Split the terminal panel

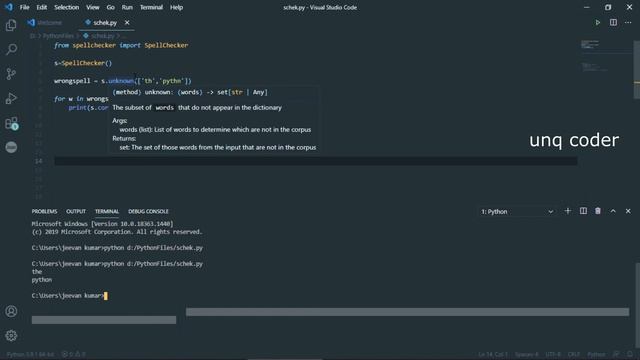coord(583,211)
